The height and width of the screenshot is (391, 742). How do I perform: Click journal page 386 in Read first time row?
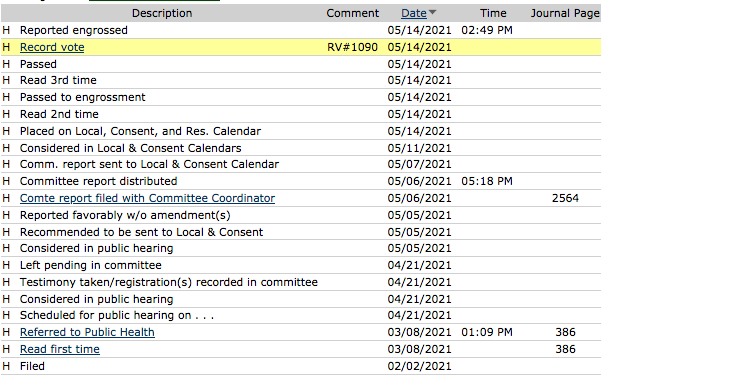pos(565,349)
